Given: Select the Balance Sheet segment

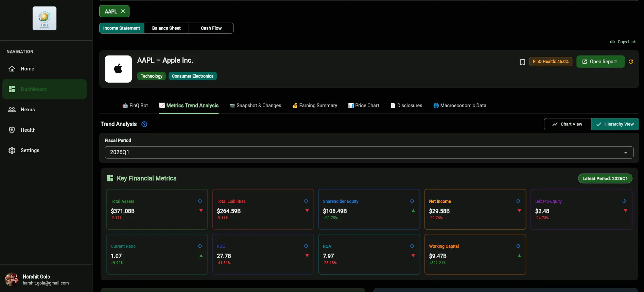Looking at the screenshot, I should (x=167, y=28).
